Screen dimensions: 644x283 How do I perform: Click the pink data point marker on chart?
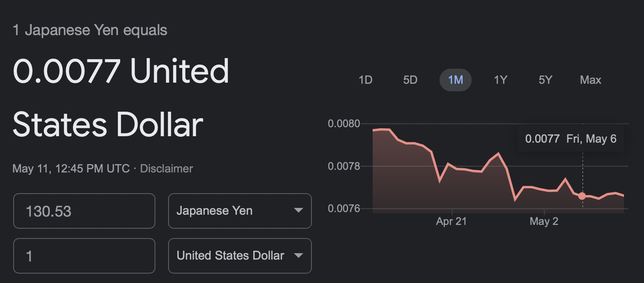pyautogui.click(x=582, y=196)
